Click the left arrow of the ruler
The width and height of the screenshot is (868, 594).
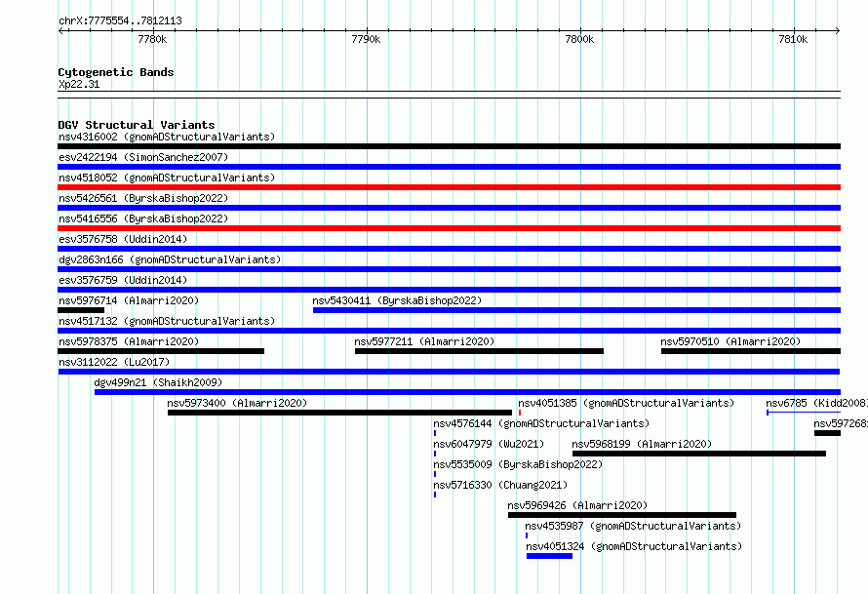60,30
